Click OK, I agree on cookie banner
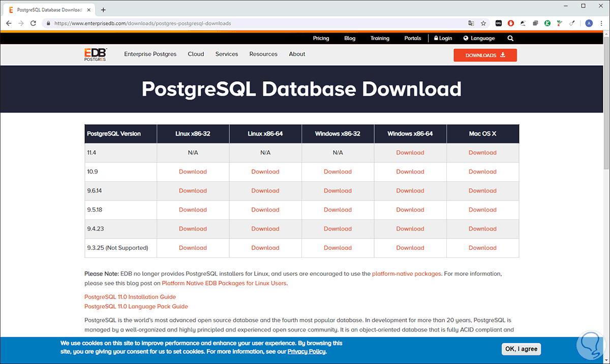This screenshot has width=610, height=364. coord(521,349)
